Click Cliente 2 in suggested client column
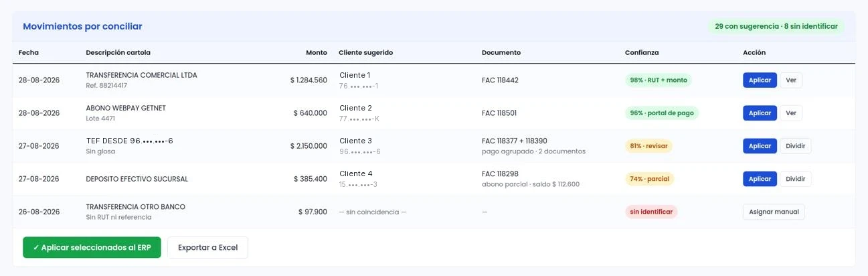This screenshot has height=276, width=868. (x=355, y=108)
